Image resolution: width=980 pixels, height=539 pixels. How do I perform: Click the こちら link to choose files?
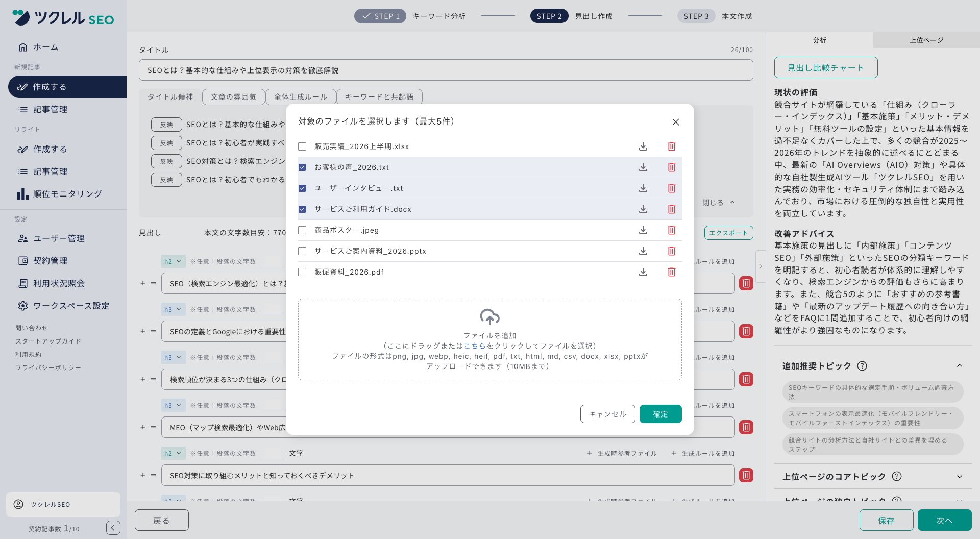(x=475, y=346)
